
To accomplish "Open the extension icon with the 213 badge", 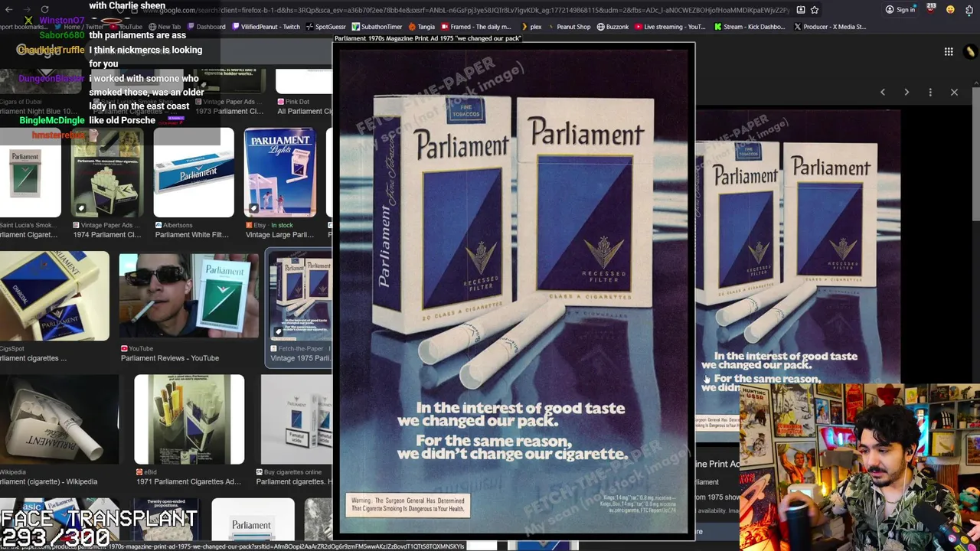I will click(931, 10).
